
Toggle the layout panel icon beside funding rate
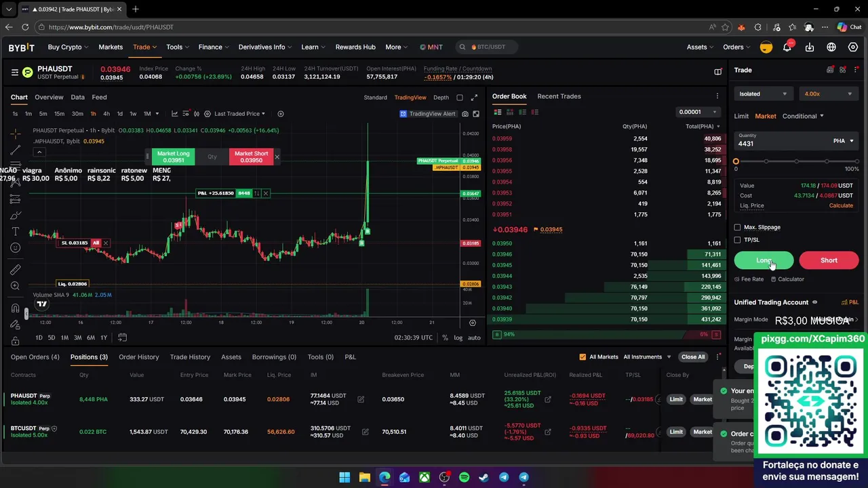(x=717, y=72)
